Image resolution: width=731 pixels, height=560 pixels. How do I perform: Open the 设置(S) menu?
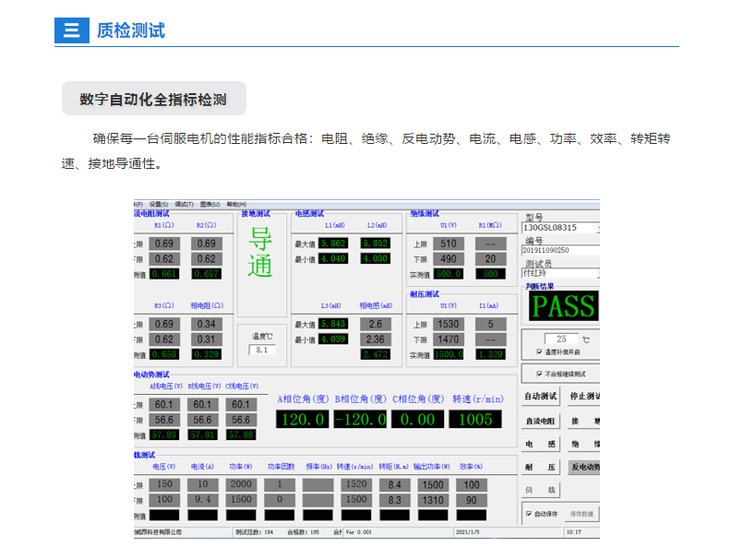tap(159, 204)
